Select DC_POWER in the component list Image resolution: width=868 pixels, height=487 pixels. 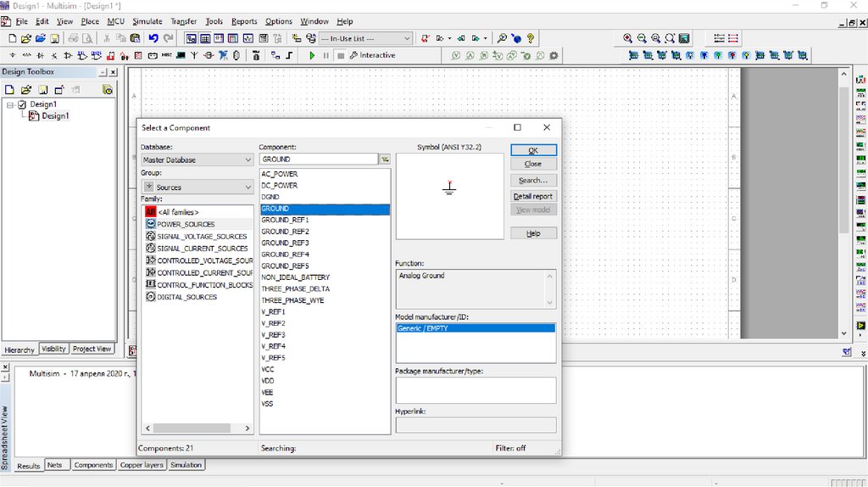pyautogui.click(x=279, y=185)
